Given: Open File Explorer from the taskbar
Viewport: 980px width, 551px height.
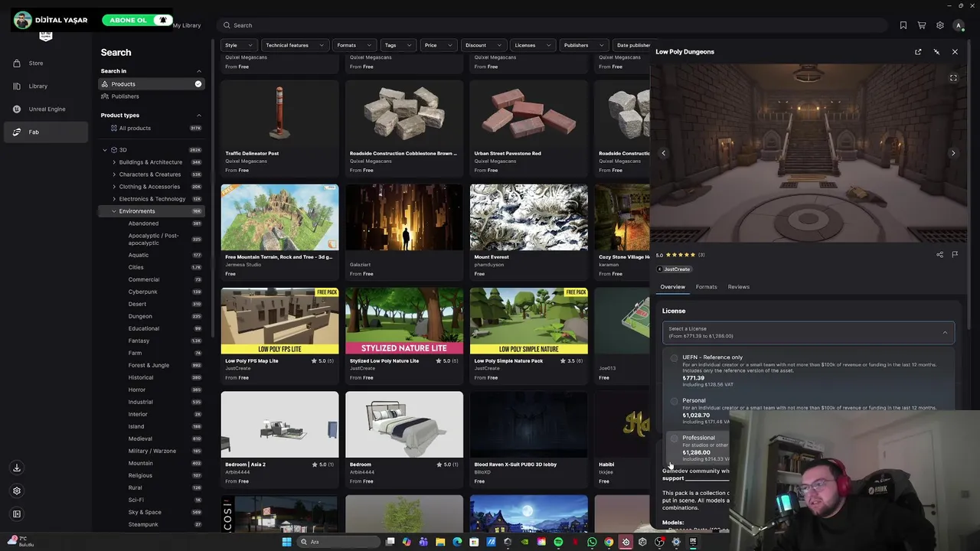Looking at the screenshot, I should pyautogui.click(x=440, y=542).
